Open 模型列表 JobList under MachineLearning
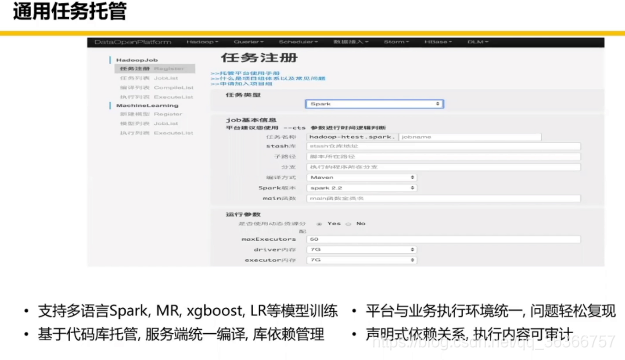Image resolution: width=625 pixels, height=360 pixels. pyautogui.click(x=149, y=124)
